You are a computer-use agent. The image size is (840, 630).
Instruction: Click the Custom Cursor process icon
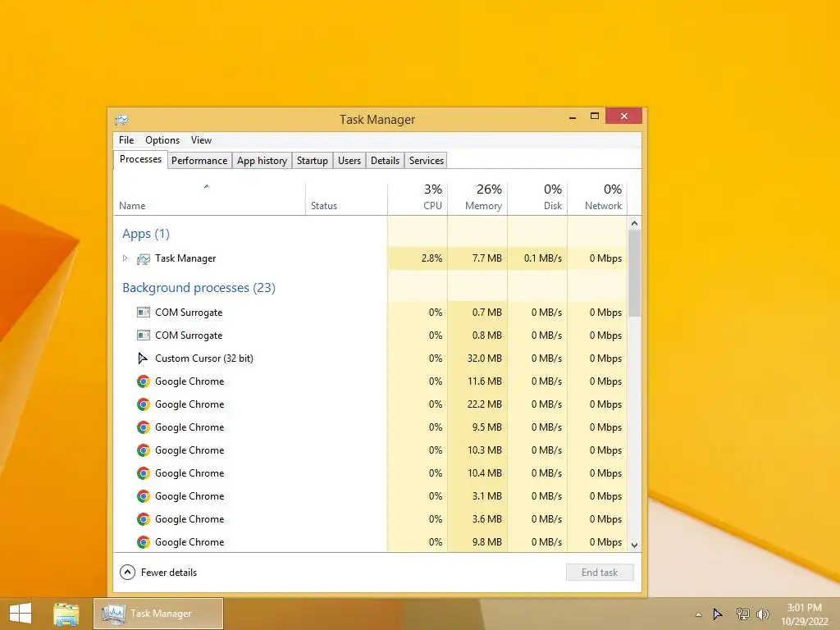coord(143,358)
